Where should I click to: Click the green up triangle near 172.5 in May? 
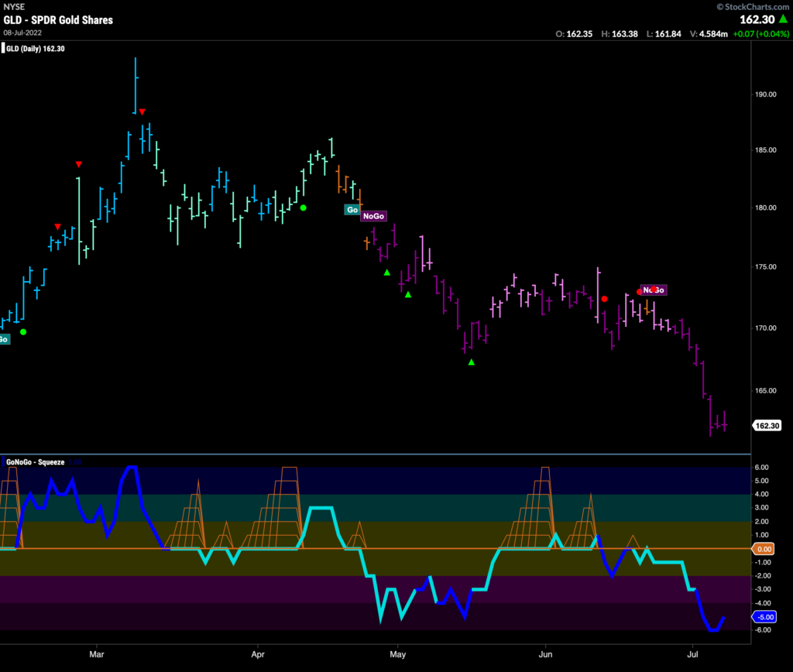[408, 295]
